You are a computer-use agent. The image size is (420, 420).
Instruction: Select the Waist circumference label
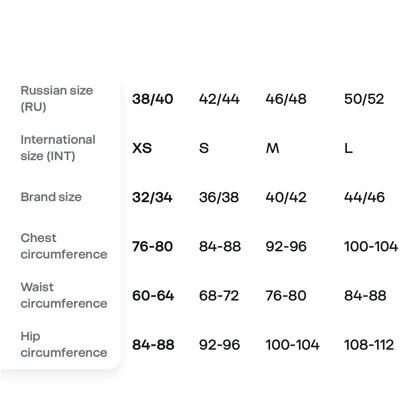coord(64,295)
